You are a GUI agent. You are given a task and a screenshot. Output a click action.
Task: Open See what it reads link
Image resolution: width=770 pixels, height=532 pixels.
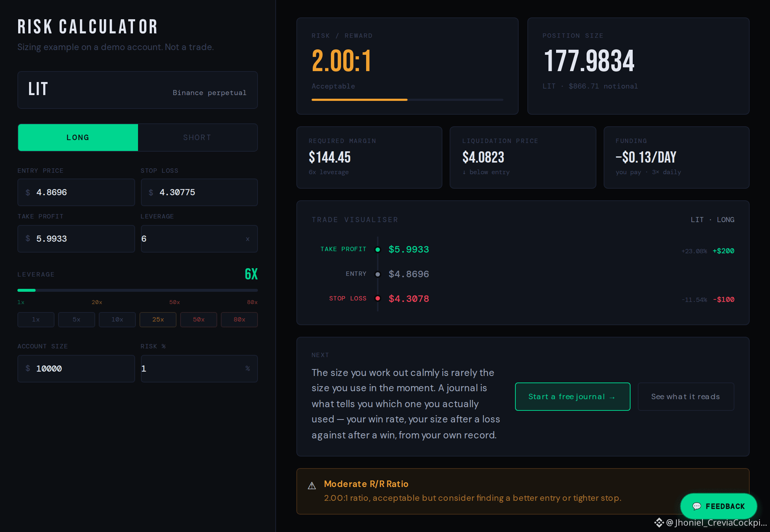click(x=686, y=397)
